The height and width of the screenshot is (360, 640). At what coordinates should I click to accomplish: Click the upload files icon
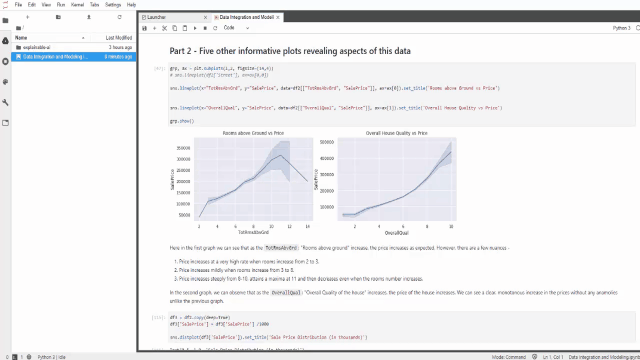coord(89,17)
